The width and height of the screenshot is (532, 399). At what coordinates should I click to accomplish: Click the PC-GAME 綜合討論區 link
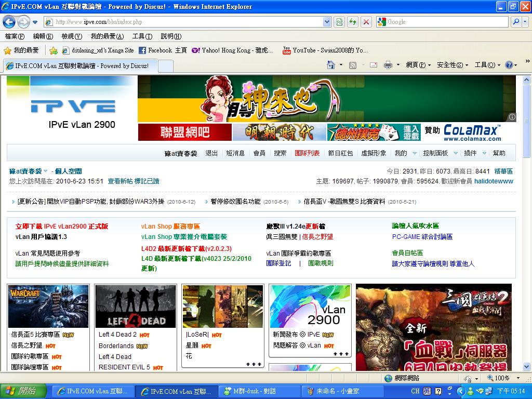click(422, 237)
